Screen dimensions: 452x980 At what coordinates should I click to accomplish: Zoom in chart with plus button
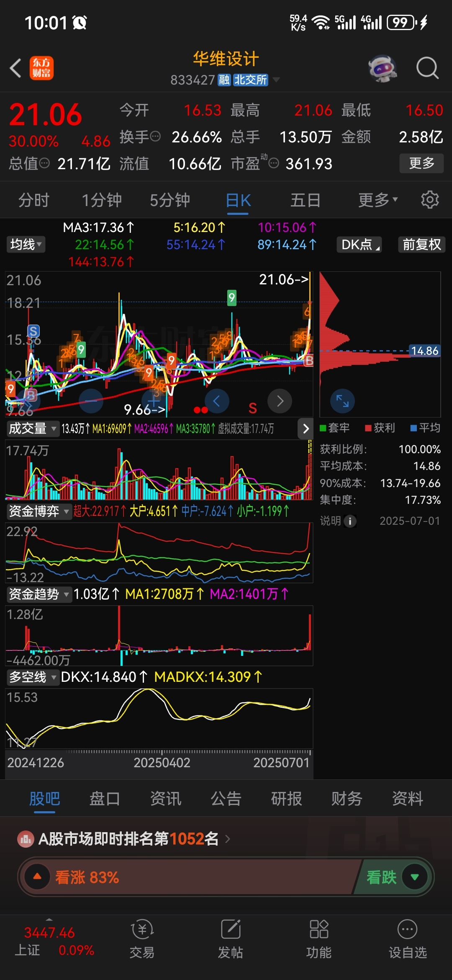click(x=154, y=401)
